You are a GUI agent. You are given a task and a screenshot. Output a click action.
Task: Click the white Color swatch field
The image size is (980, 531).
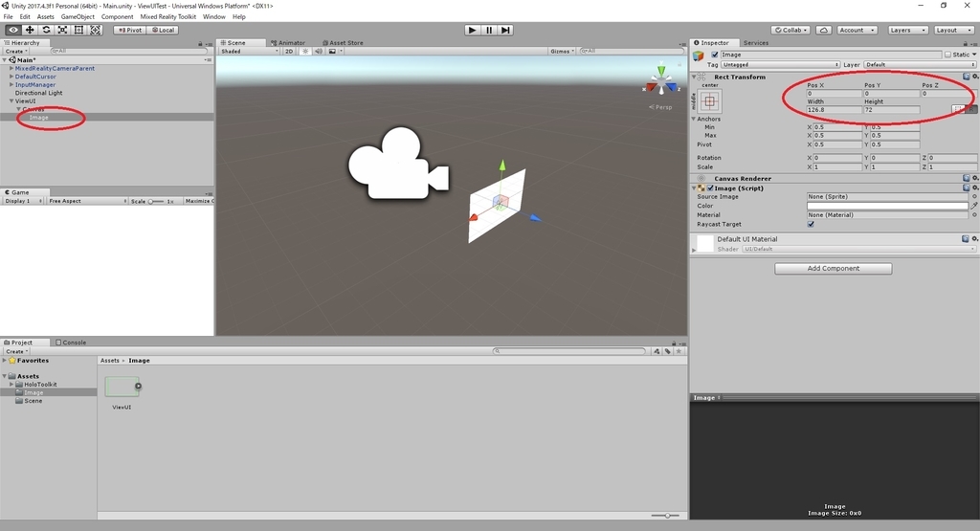click(x=887, y=206)
